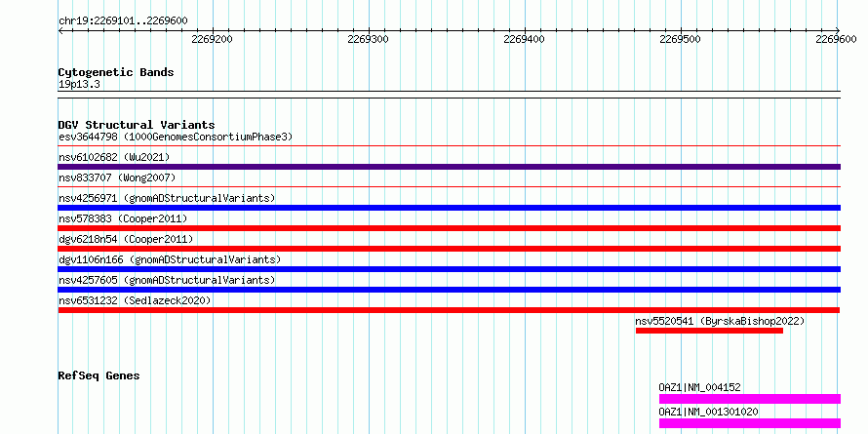Image resolution: width=868 pixels, height=434 pixels.
Task: Click the magenta OAZ1 NM_004152 gene bar
Action: [x=750, y=399]
